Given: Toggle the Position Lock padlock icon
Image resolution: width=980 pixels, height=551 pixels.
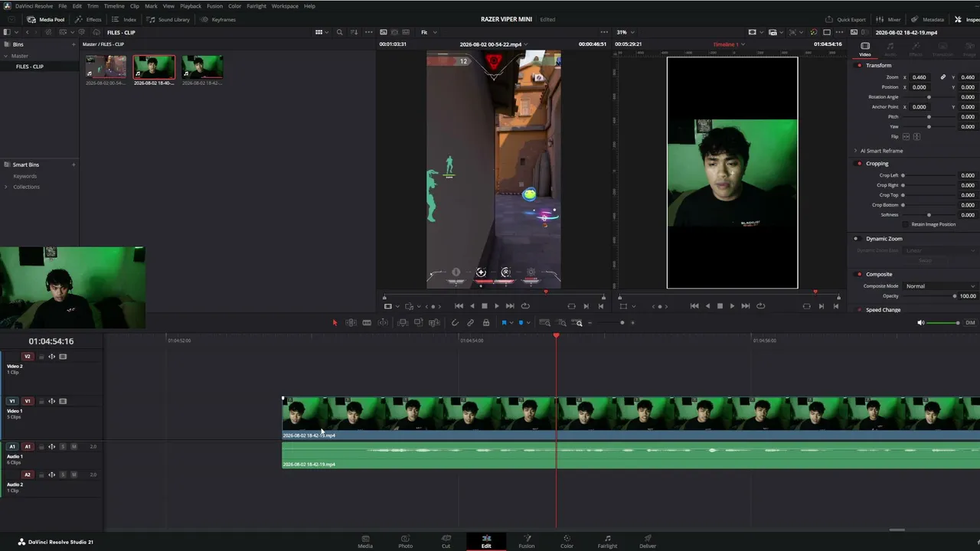Looking at the screenshot, I should (485, 323).
